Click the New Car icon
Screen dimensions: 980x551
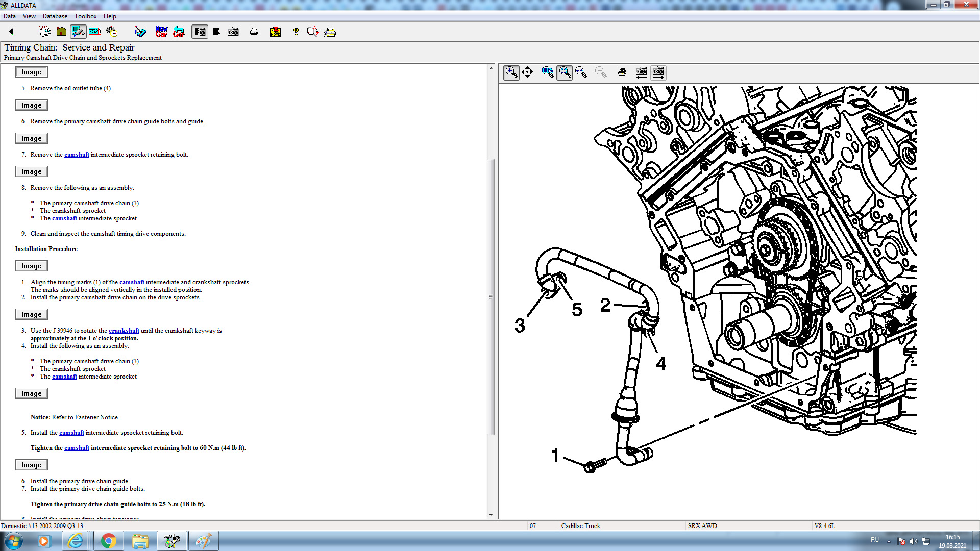[161, 32]
